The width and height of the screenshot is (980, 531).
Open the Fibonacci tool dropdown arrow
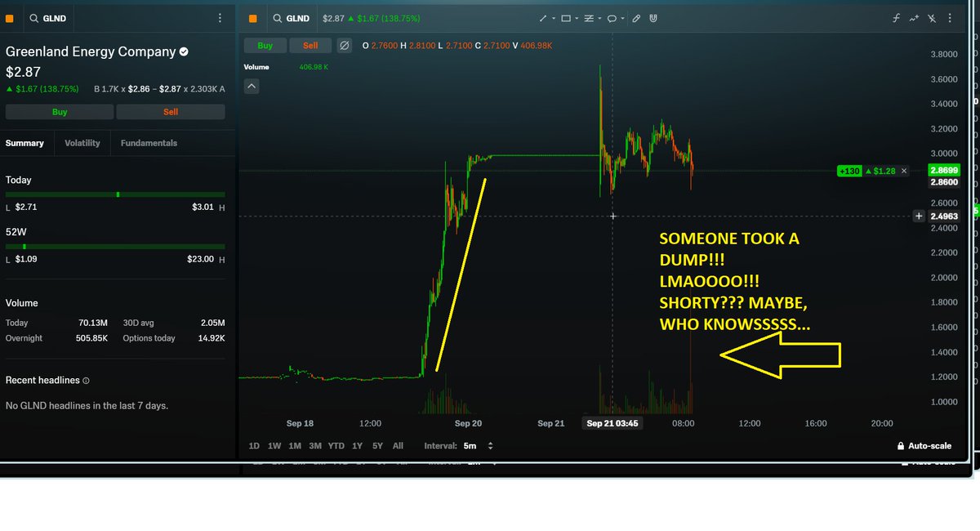point(599,18)
